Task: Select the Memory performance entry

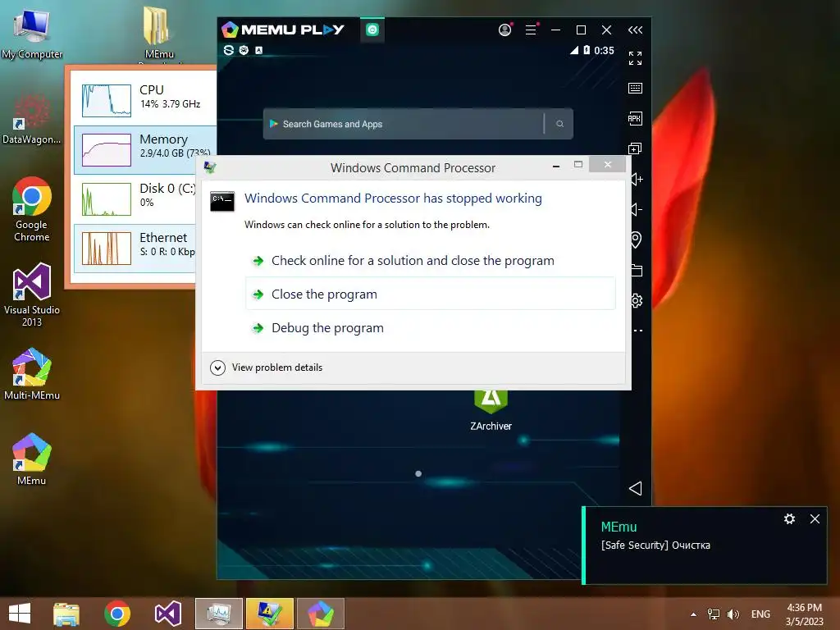Action: pyautogui.click(x=144, y=149)
